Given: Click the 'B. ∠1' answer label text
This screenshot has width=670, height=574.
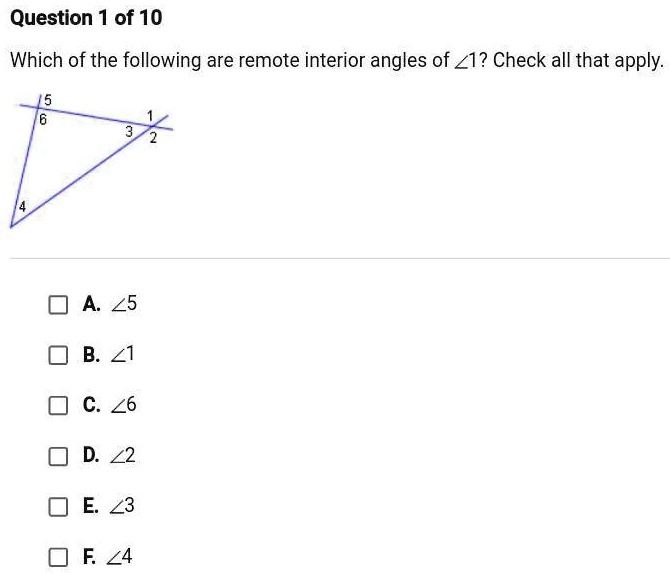Looking at the screenshot, I should (109, 355).
